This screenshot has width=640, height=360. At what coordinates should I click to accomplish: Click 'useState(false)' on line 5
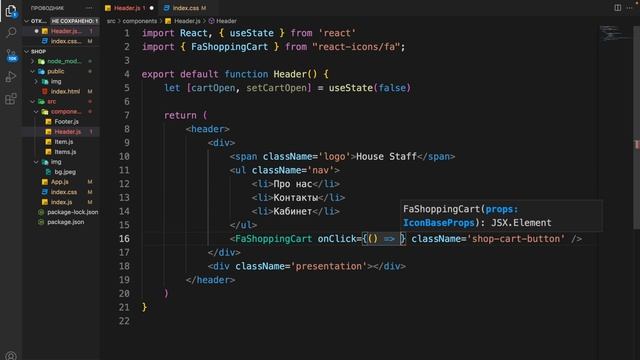(x=369, y=88)
